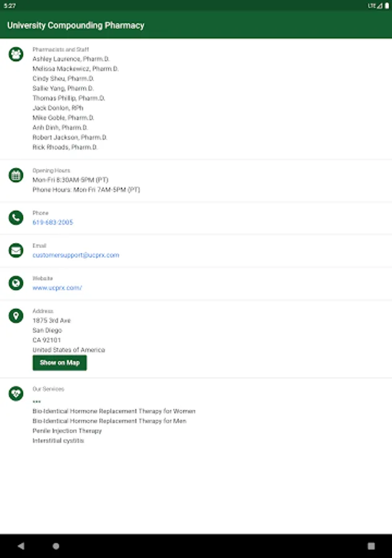392x558 pixels.
Task: Tap the status bar clock 5:27
Action: pyautogui.click(x=9, y=6)
